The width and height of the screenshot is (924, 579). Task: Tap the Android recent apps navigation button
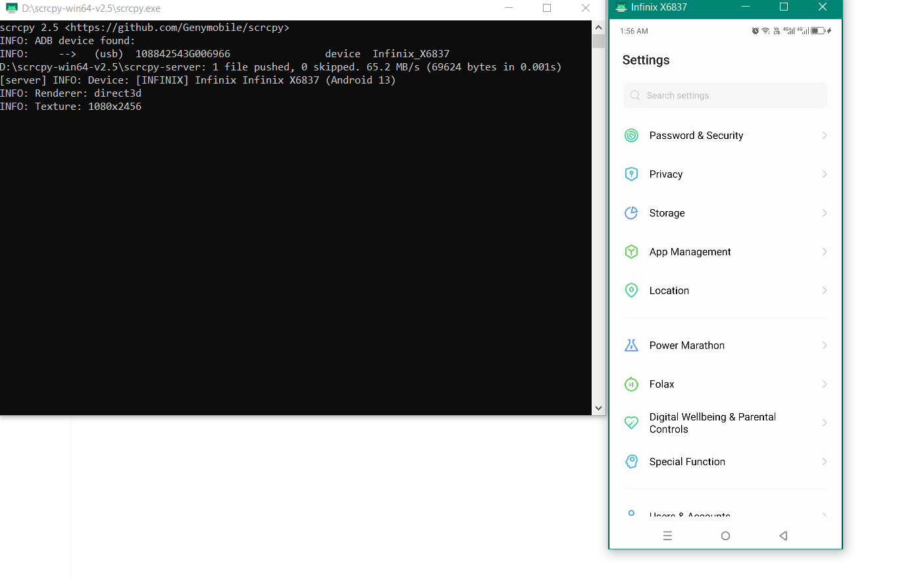(x=667, y=536)
